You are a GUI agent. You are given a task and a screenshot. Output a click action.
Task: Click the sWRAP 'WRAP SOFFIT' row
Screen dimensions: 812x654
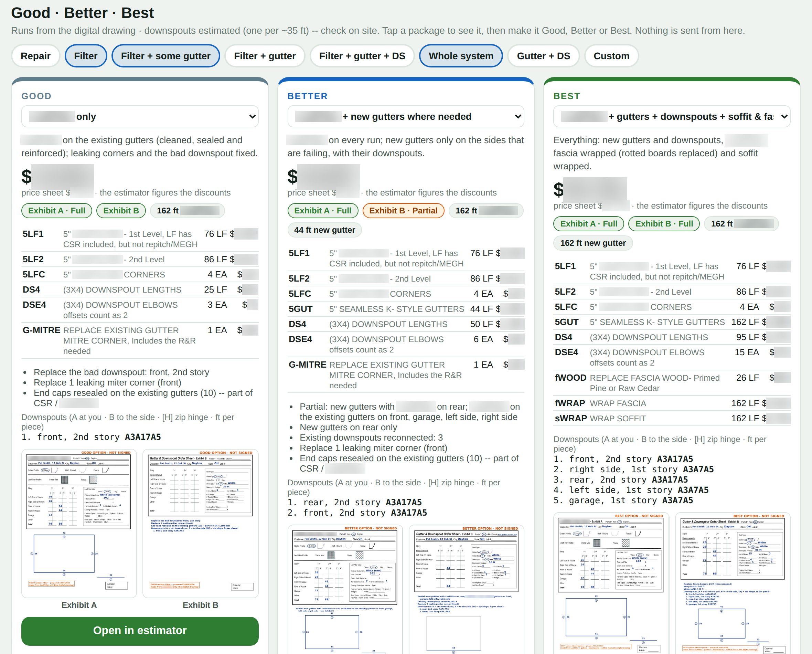tap(672, 418)
